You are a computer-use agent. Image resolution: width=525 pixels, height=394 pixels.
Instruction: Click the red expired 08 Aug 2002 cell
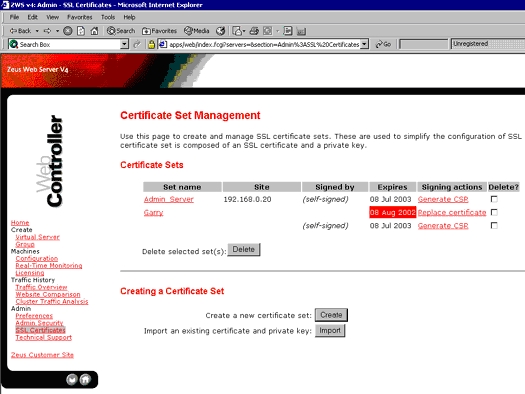(x=392, y=213)
